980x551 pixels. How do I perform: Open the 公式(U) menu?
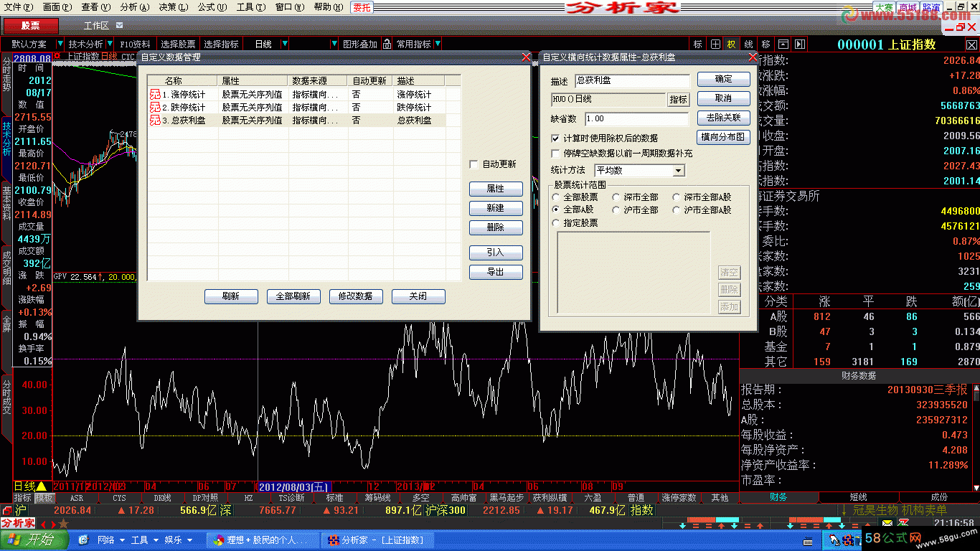click(x=212, y=7)
